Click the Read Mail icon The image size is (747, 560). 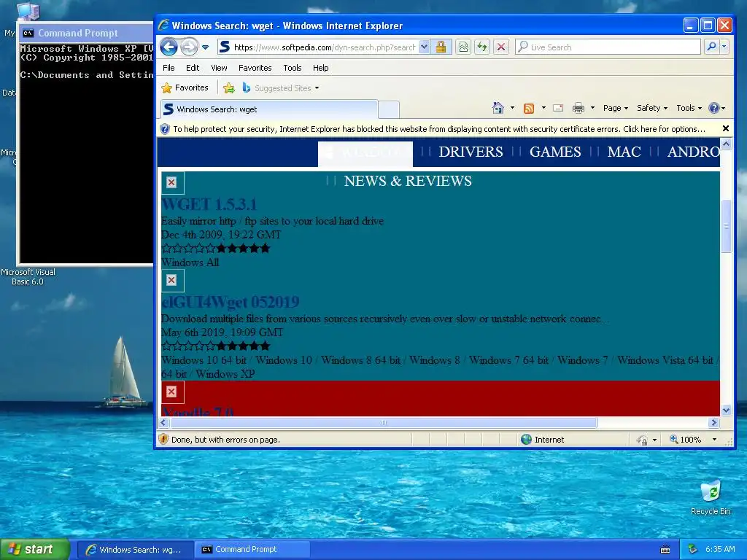(x=558, y=108)
